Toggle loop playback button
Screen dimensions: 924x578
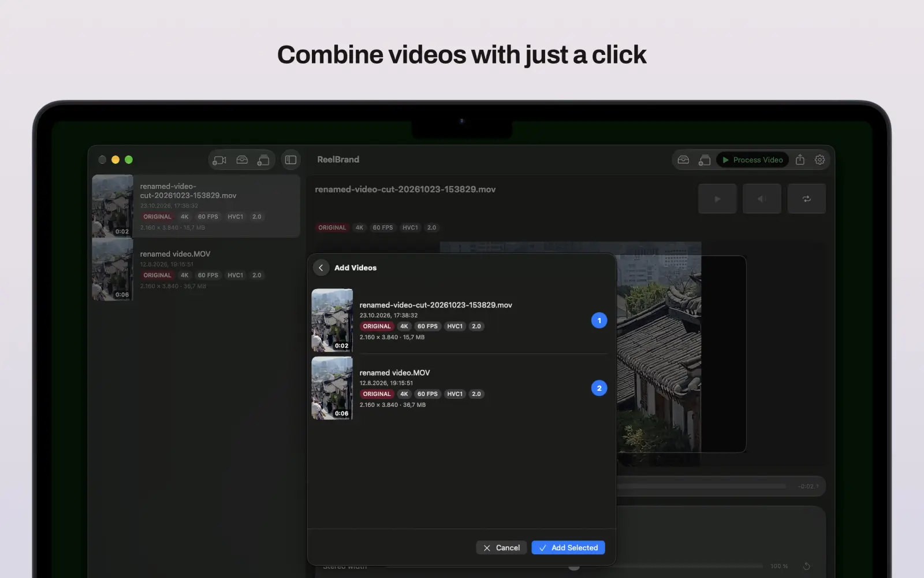[x=807, y=199]
